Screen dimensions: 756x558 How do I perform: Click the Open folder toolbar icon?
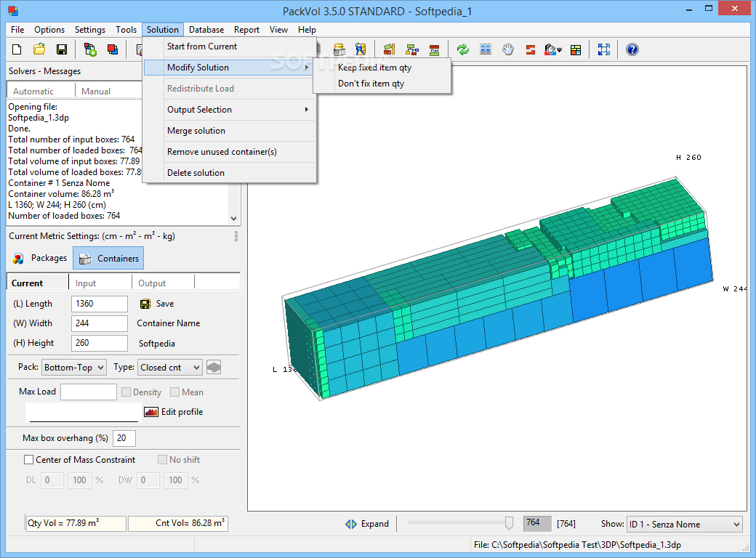coord(39,49)
